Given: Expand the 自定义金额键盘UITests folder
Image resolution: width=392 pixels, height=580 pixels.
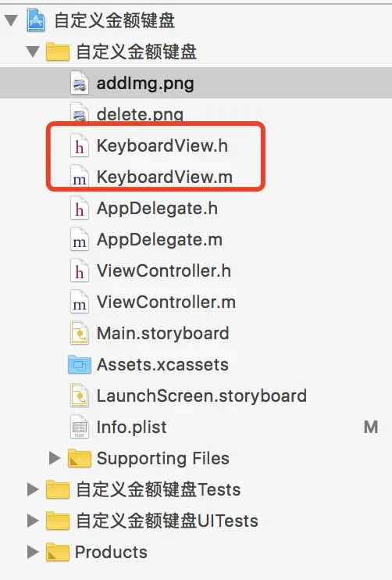Looking at the screenshot, I should pyautogui.click(x=34, y=521).
